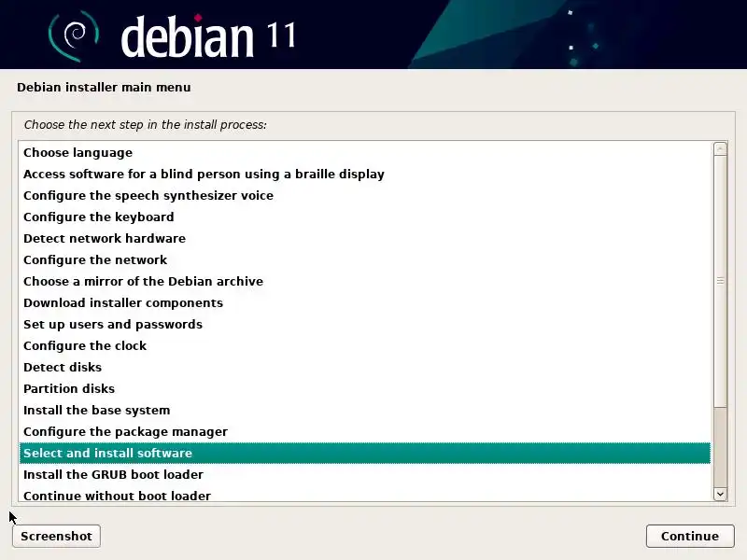Click the scrollbar up arrow
The image size is (747, 560).
tap(720, 148)
